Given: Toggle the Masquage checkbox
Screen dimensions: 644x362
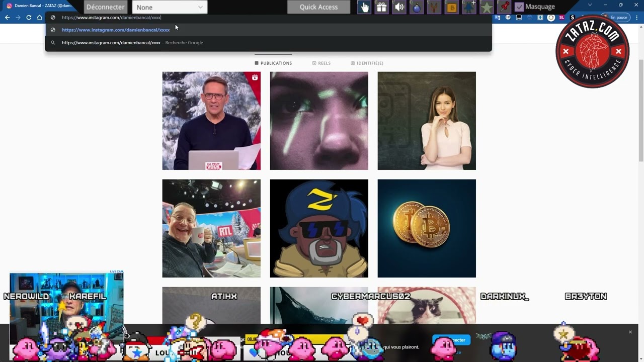Looking at the screenshot, I should point(519,7).
